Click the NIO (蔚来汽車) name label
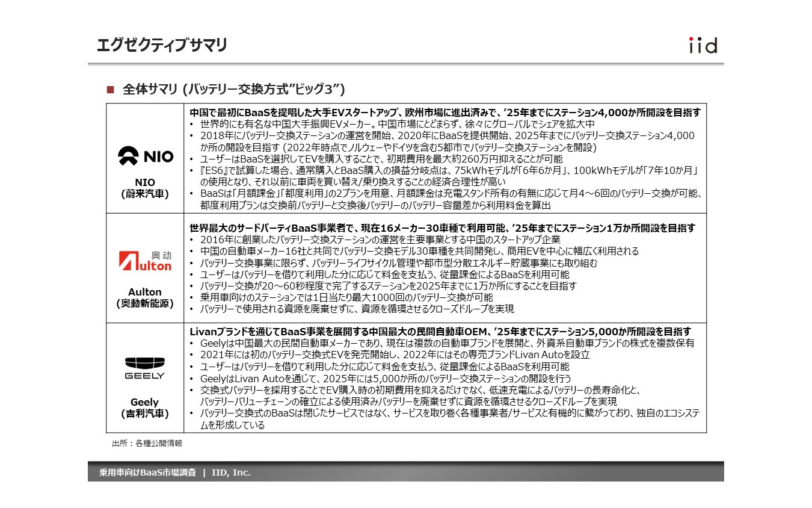This screenshot has height=508, width=812. 145,188
